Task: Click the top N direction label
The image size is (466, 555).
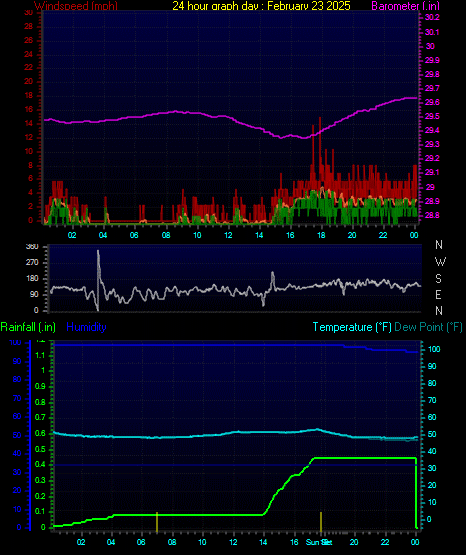Action: pos(439,245)
